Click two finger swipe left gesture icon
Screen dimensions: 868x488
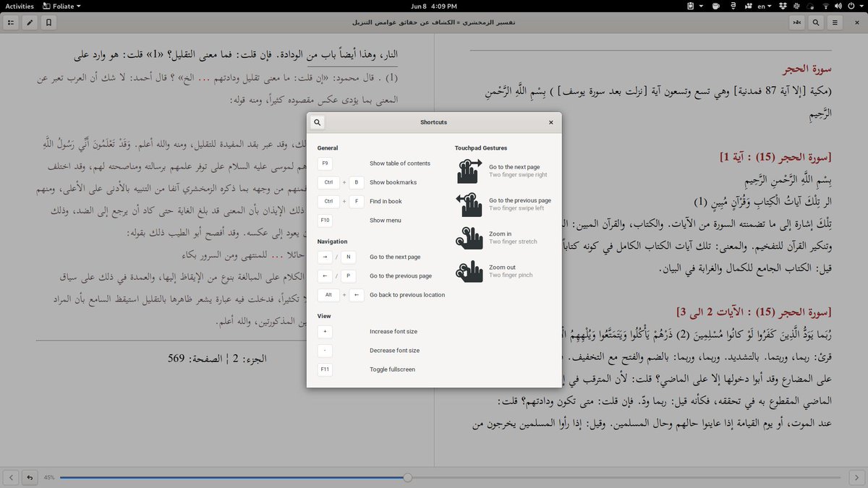coord(469,205)
